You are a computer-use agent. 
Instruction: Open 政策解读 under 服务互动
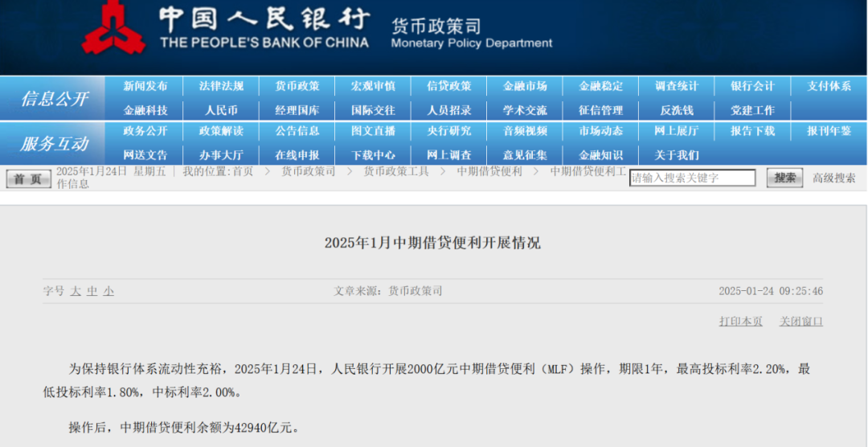click(x=221, y=131)
